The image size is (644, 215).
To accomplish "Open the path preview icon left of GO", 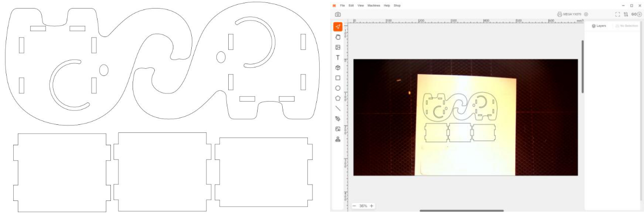I will [x=626, y=14].
